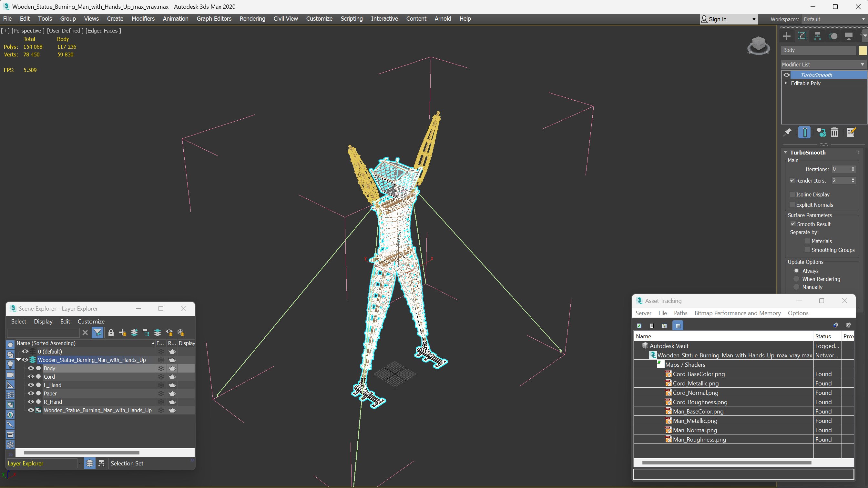Open the Hierarchy command panel tab
This screenshot has height=488, width=868.
pyautogui.click(x=817, y=36)
